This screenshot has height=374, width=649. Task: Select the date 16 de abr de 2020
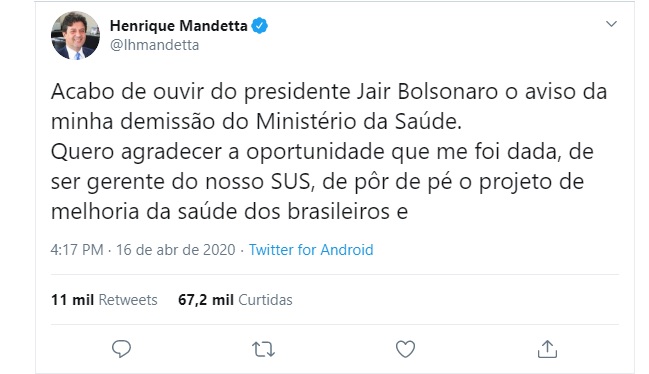click(175, 250)
